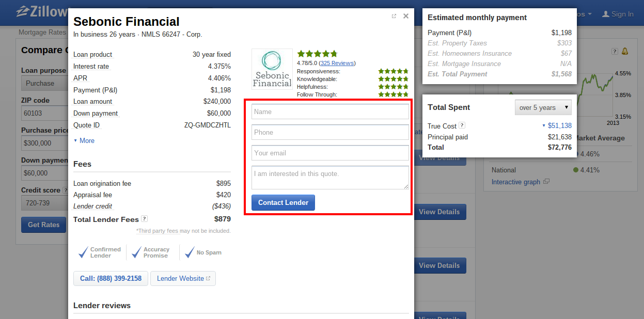Open lender details in new window icon

click(x=394, y=16)
